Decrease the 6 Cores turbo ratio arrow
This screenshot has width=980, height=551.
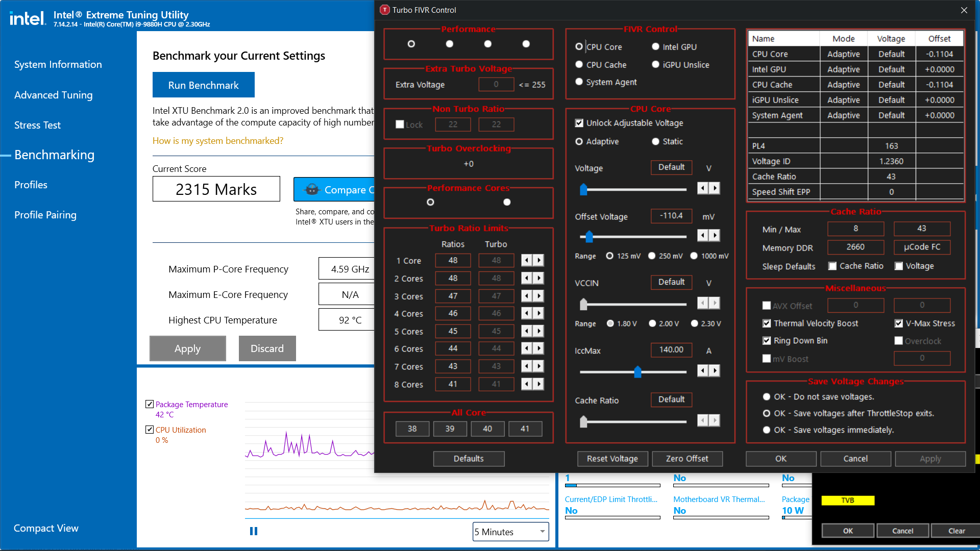click(527, 348)
